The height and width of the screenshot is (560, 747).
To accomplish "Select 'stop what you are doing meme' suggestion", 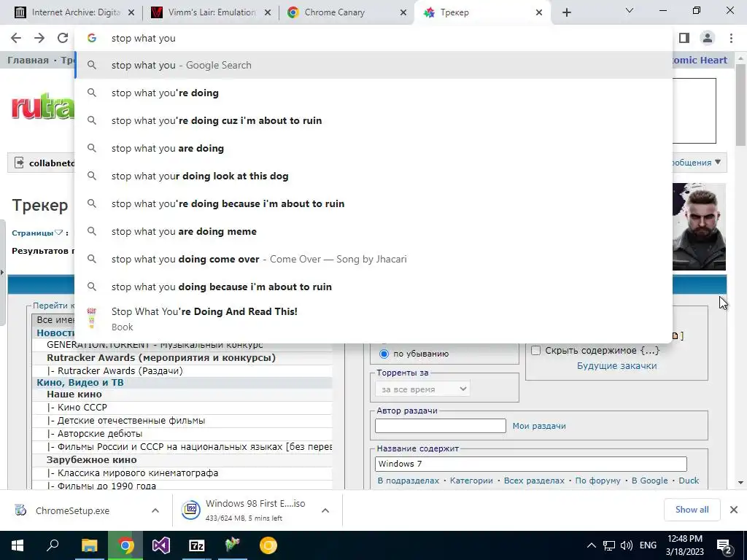I will 374,231.
